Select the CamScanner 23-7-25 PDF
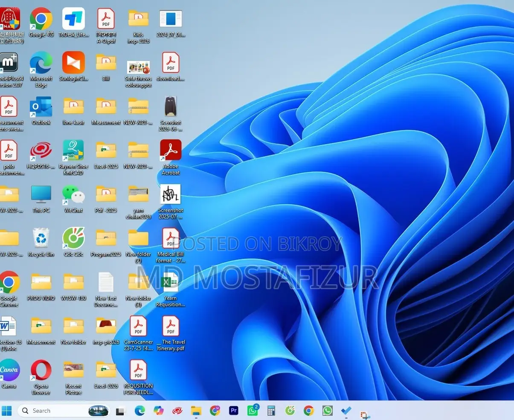The image size is (514, 420). point(138,333)
